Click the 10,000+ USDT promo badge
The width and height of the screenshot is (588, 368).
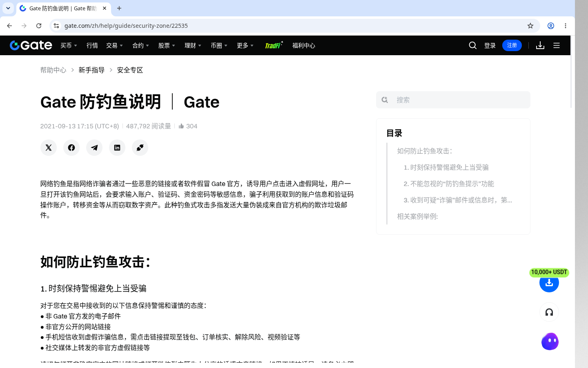point(549,272)
